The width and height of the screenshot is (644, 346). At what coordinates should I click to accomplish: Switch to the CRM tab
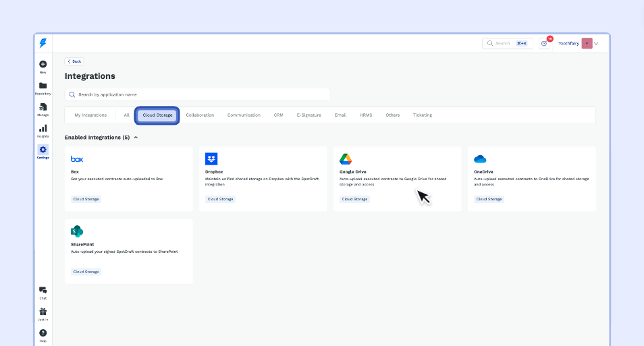[x=279, y=115]
